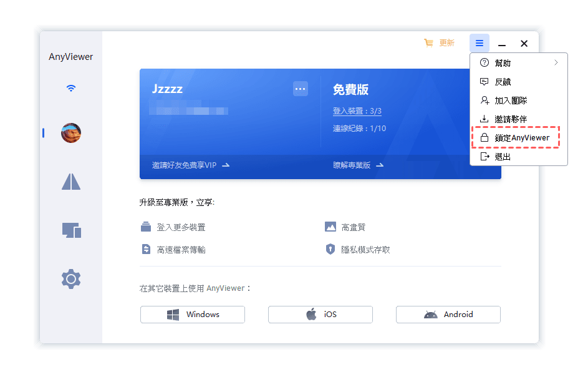Click the shopping cart icon
The width and height of the screenshot is (588, 377).
pyautogui.click(x=428, y=43)
